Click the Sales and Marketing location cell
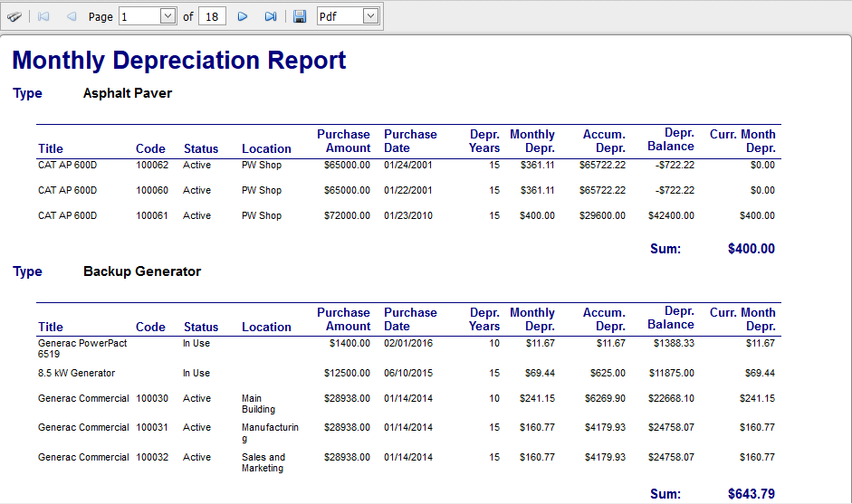Image resolution: width=852 pixels, height=504 pixels. coord(263,462)
